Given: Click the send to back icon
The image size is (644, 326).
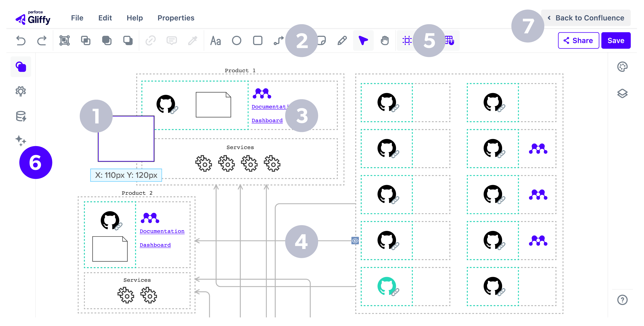Looking at the screenshot, I should (128, 41).
